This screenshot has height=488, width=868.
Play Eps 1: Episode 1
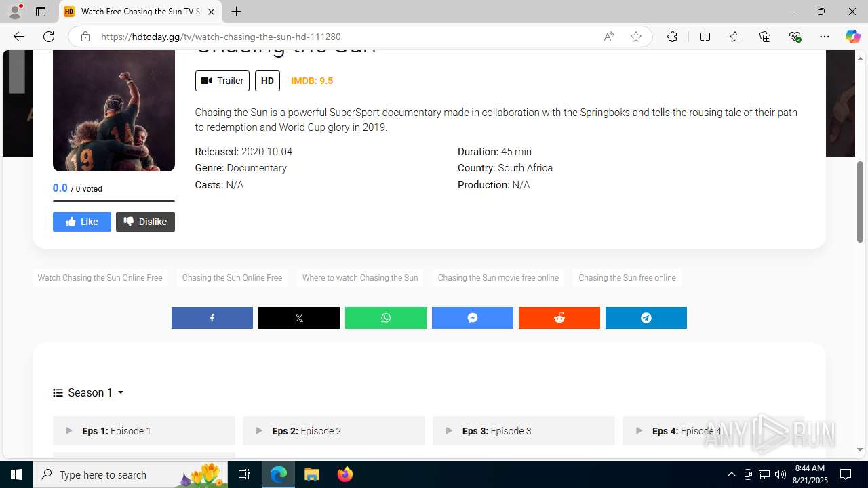144,430
